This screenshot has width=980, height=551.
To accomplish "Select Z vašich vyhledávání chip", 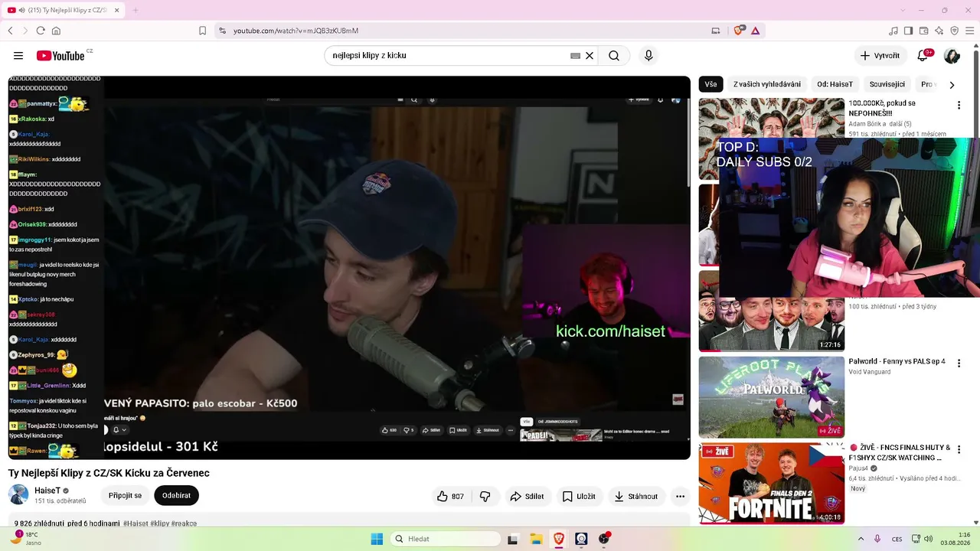I will click(766, 84).
